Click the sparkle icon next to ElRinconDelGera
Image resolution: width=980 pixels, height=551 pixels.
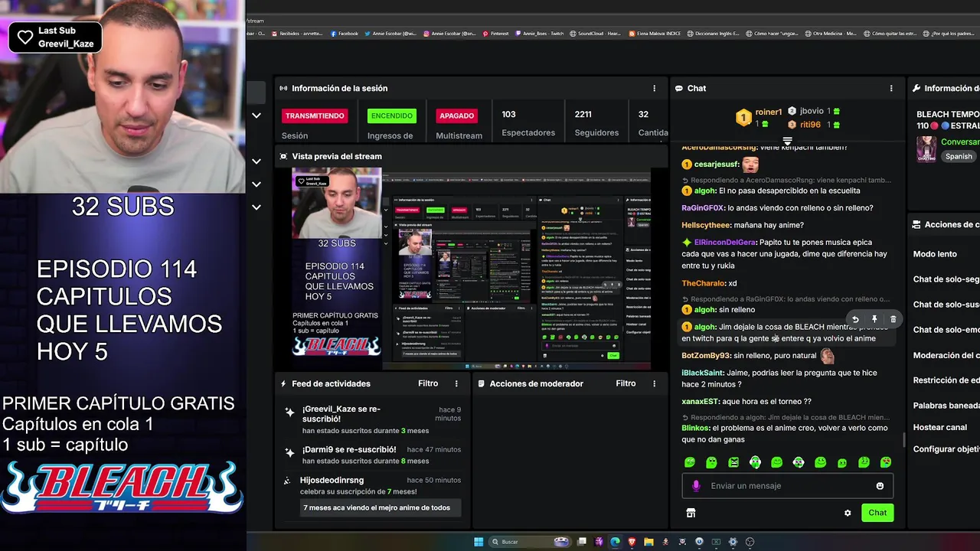click(x=687, y=242)
